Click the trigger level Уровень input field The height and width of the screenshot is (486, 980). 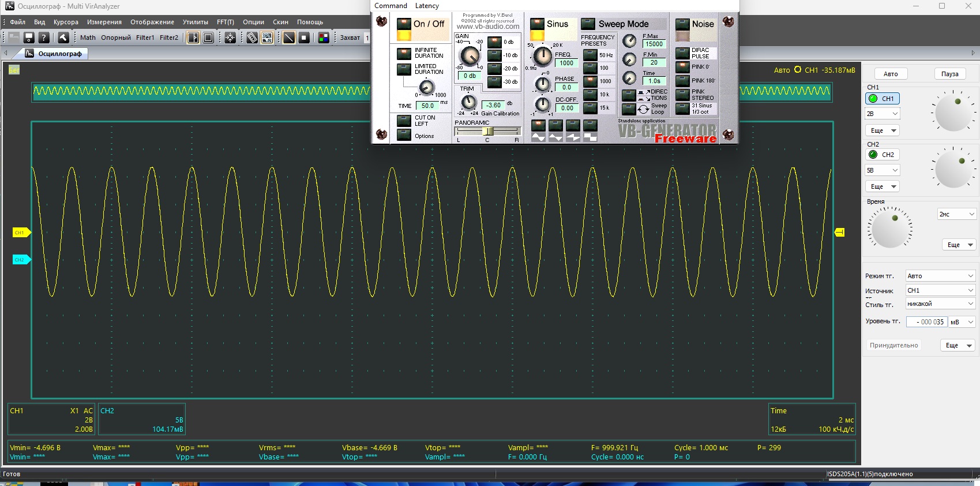(926, 322)
